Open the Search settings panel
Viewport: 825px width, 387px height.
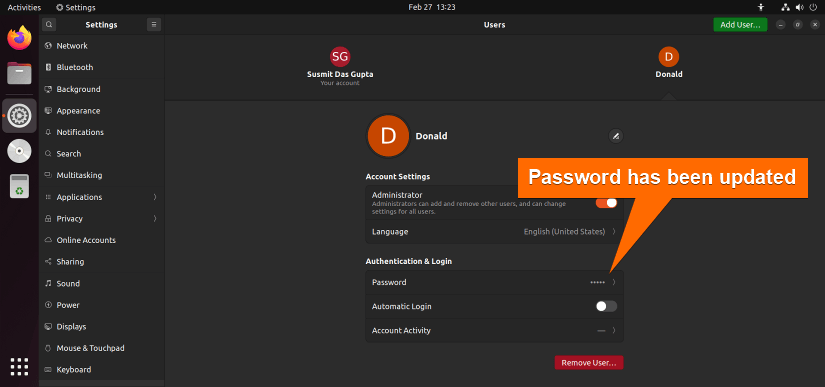tap(102, 154)
